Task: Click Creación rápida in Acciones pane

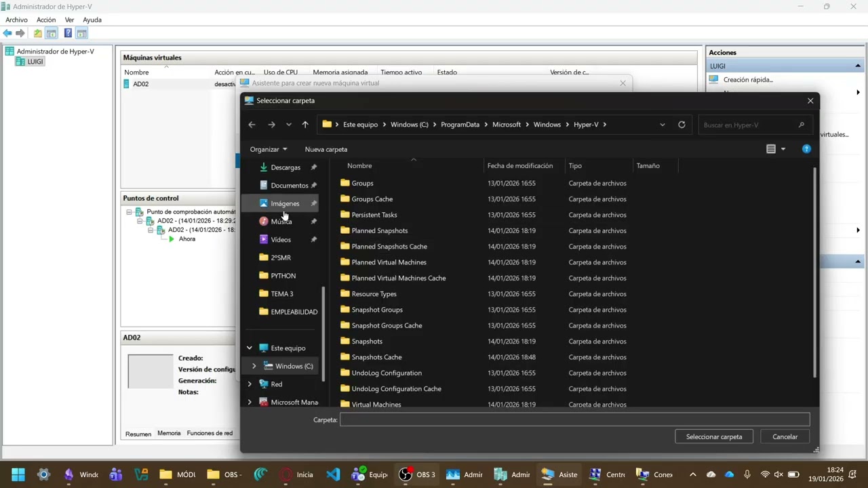Action: coord(748,79)
